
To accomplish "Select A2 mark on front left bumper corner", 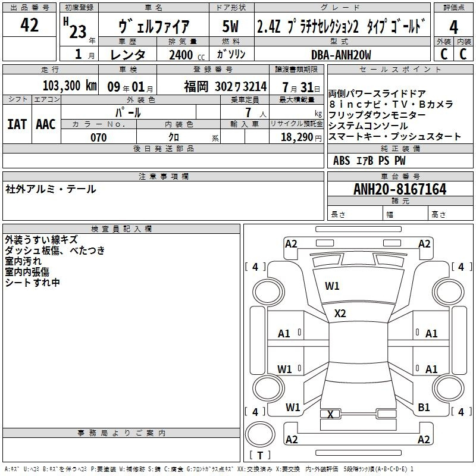I will [x=291, y=244].
